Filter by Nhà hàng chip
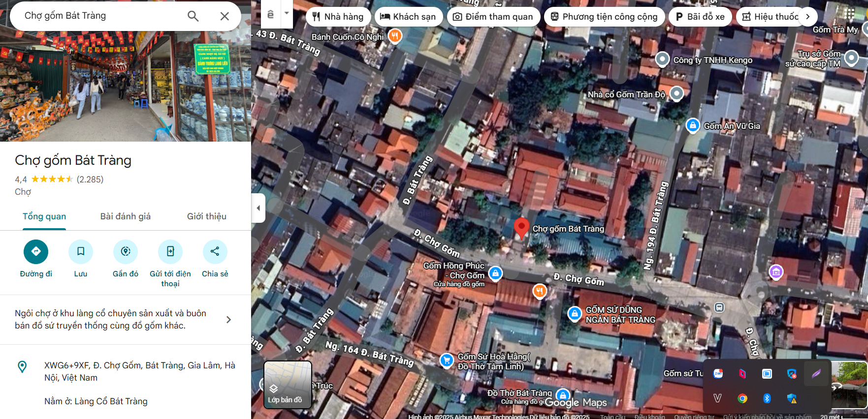868x419 pixels. [338, 17]
